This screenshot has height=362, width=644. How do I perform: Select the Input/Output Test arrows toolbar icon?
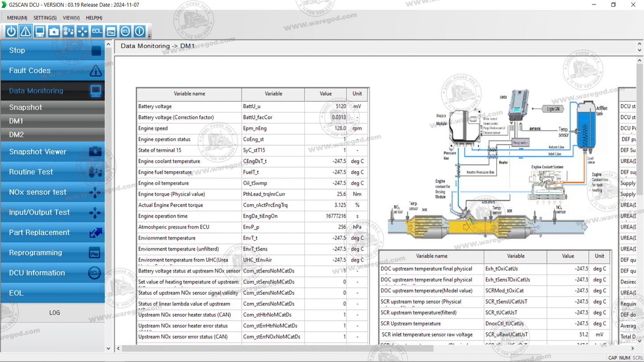pyautogui.click(x=82, y=31)
